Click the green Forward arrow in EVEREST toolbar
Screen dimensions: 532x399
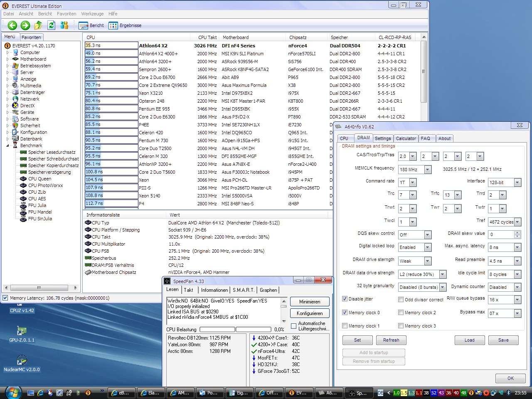click(25, 25)
